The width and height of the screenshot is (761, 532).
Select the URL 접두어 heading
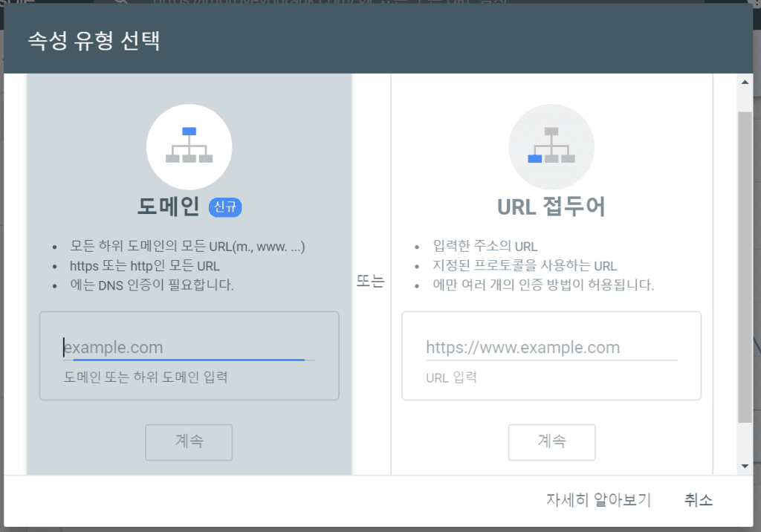coord(551,207)
